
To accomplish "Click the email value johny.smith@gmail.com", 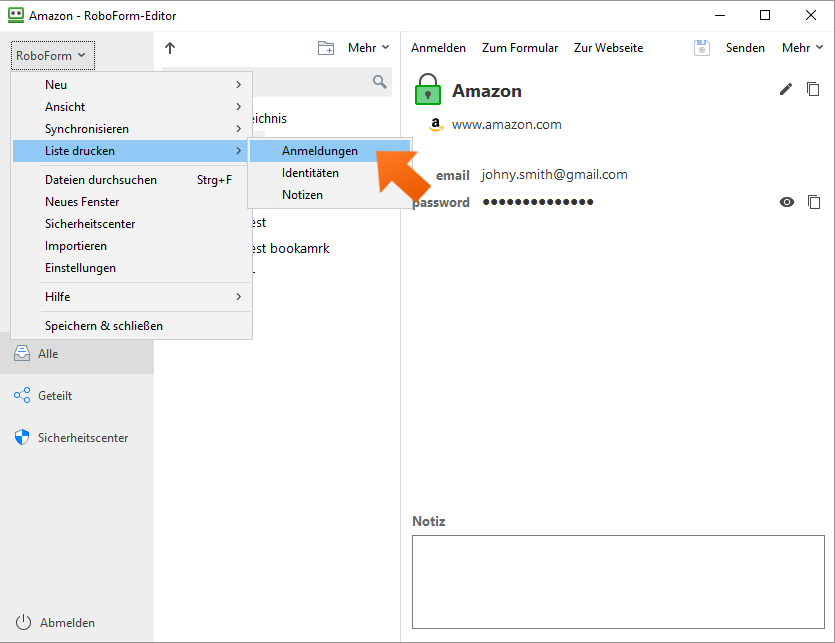I will [x=554, y=175].
